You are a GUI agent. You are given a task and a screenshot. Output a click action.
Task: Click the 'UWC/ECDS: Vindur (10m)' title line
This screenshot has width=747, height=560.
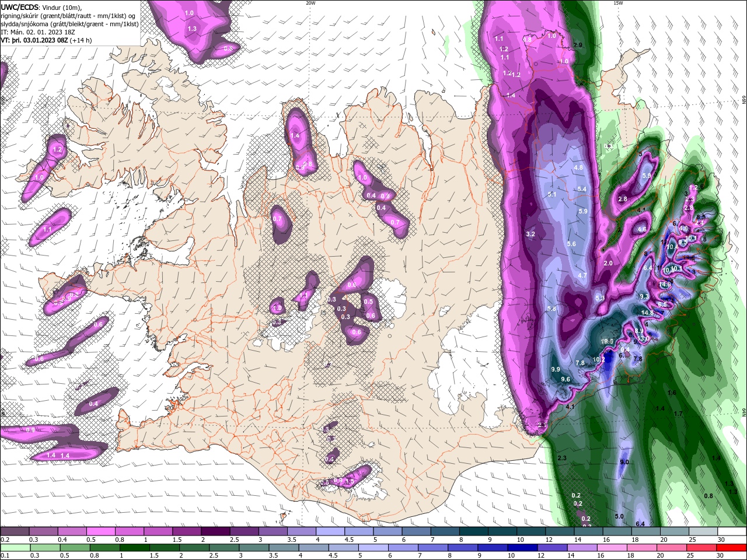[41, 7]
